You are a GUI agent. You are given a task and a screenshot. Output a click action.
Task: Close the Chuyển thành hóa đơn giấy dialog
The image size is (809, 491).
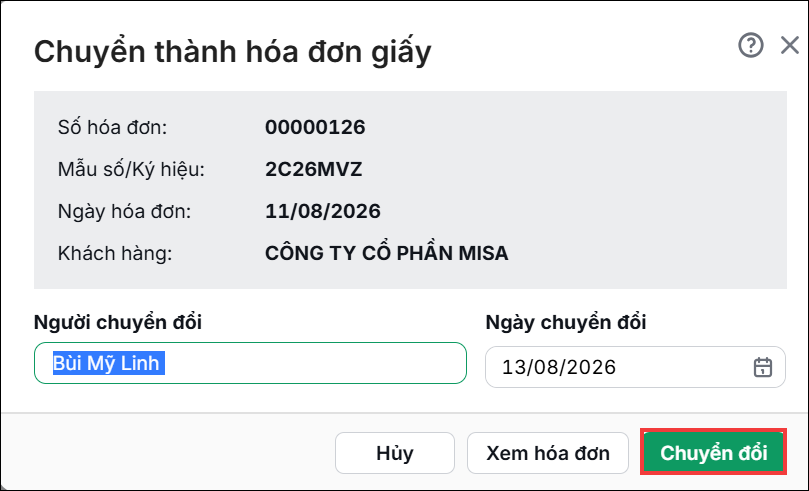(789, 45)
